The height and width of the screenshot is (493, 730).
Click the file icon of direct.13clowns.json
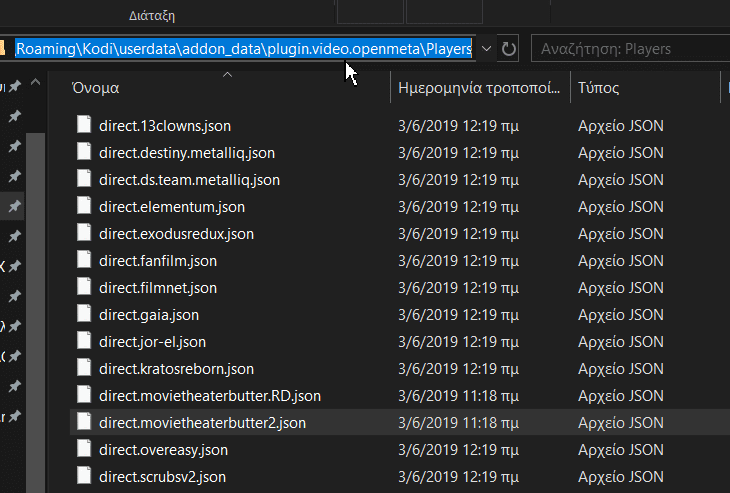coord(84,124)
